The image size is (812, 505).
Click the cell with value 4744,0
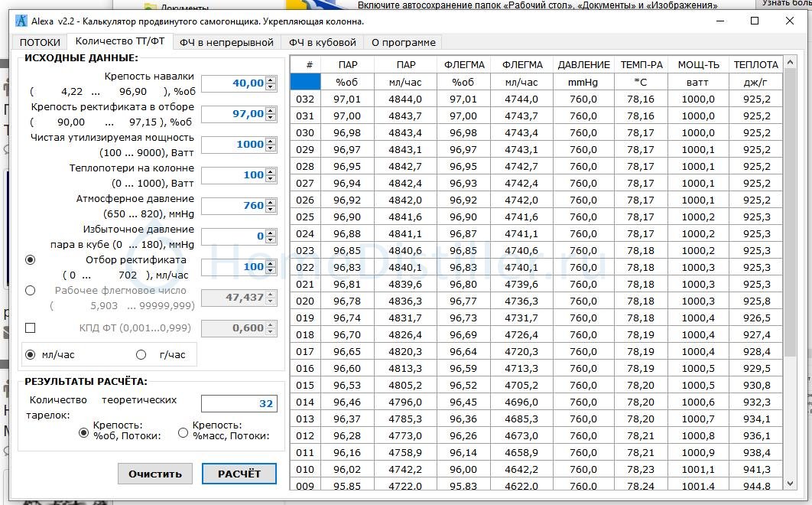point(521,99)
